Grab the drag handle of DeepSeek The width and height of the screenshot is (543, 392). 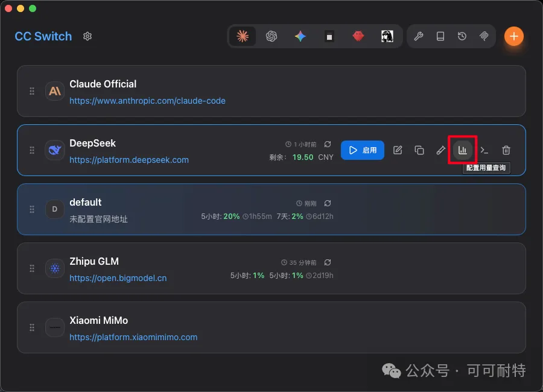click(x=32, y=150)
